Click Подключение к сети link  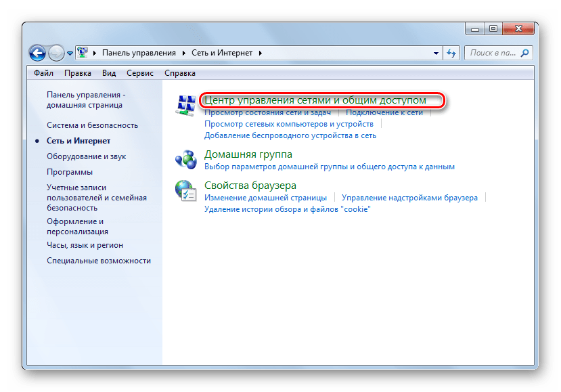point(384,112)
